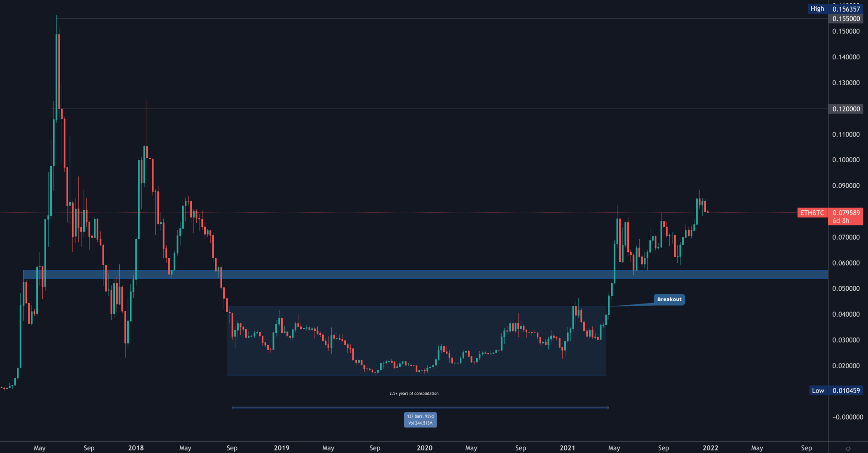Click the 137 bars 959d date range label
This screenshot has width=868, height=453.
420,420
